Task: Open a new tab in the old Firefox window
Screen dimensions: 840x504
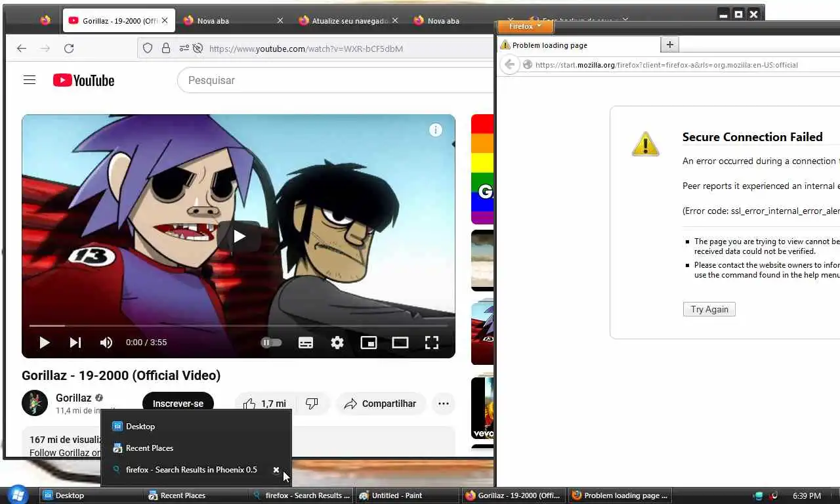Action: (669, 45)
